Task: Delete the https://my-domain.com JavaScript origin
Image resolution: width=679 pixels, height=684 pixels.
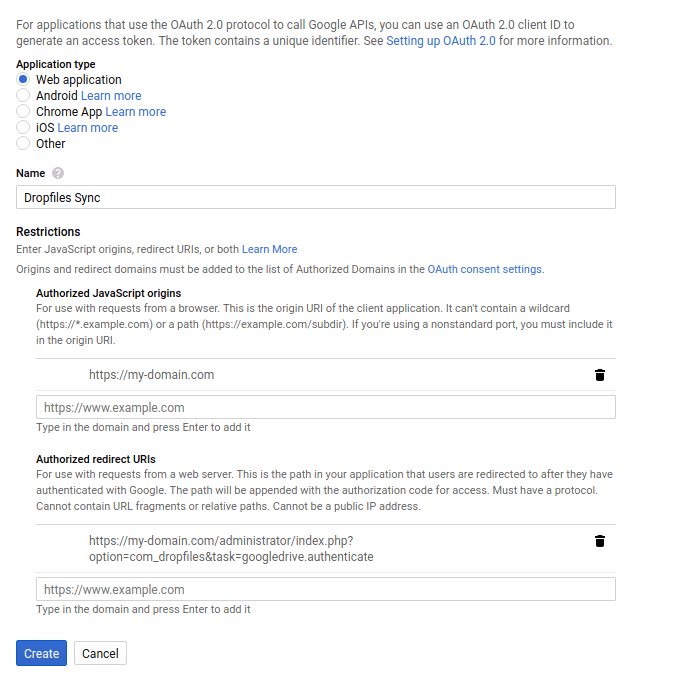Action: pos(600,375)
